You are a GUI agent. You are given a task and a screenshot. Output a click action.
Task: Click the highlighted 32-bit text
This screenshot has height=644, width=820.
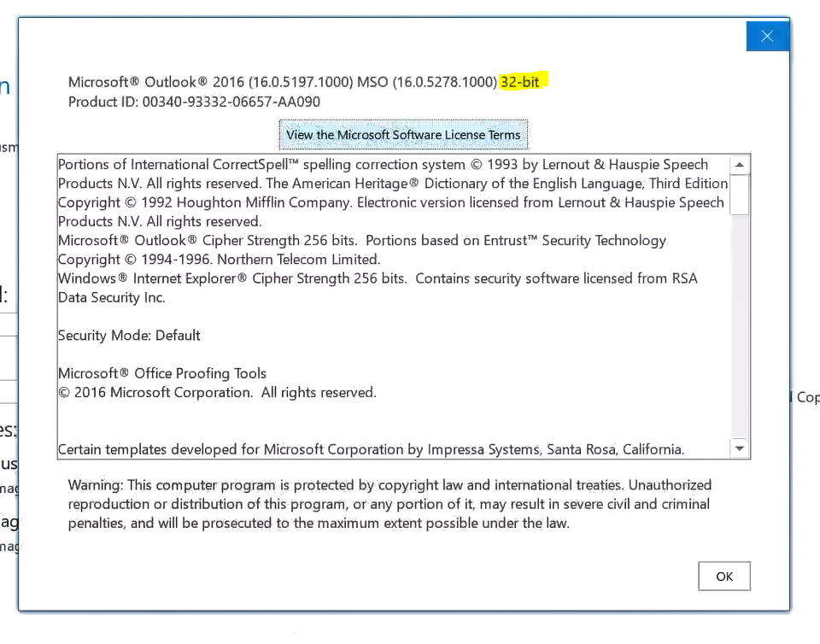coord(520,81)
